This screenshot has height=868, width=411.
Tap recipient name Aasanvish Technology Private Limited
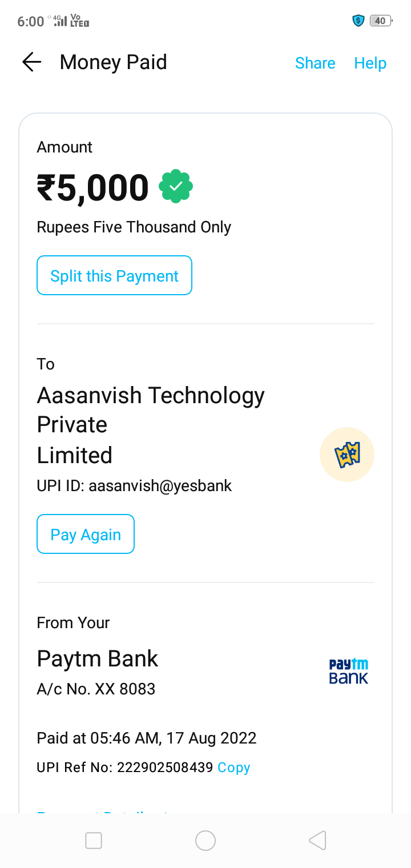coord(151,425)
